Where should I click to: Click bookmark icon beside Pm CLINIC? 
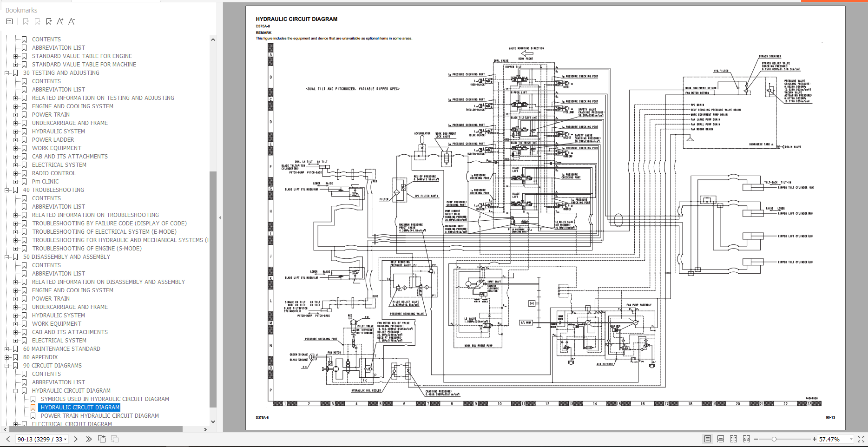[24, 182]
